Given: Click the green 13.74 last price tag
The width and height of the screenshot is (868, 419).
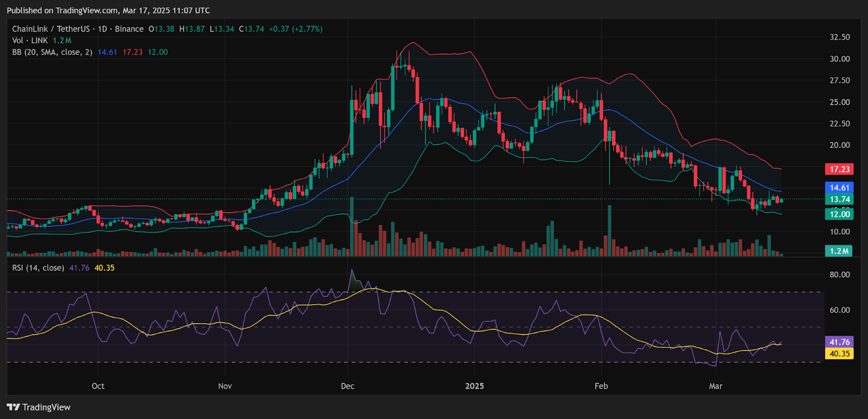Looking at the screenshot, I should click(839, 199).
